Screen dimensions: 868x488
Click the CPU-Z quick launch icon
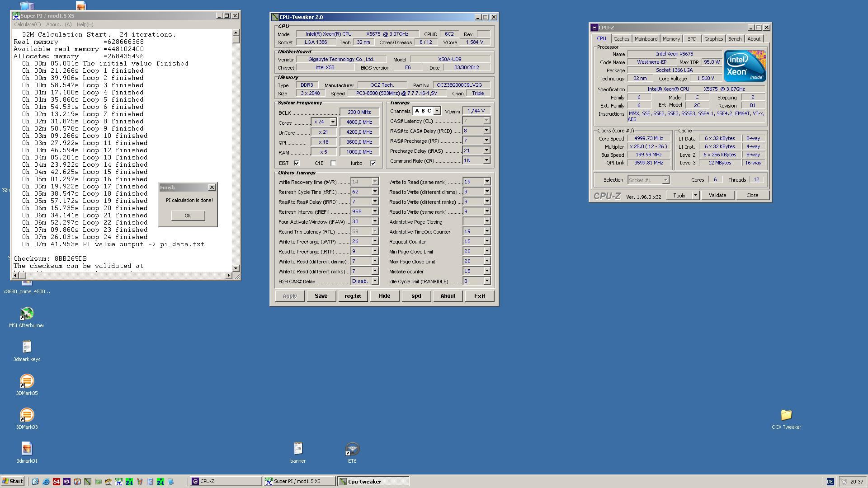click(x=67, y=482)
